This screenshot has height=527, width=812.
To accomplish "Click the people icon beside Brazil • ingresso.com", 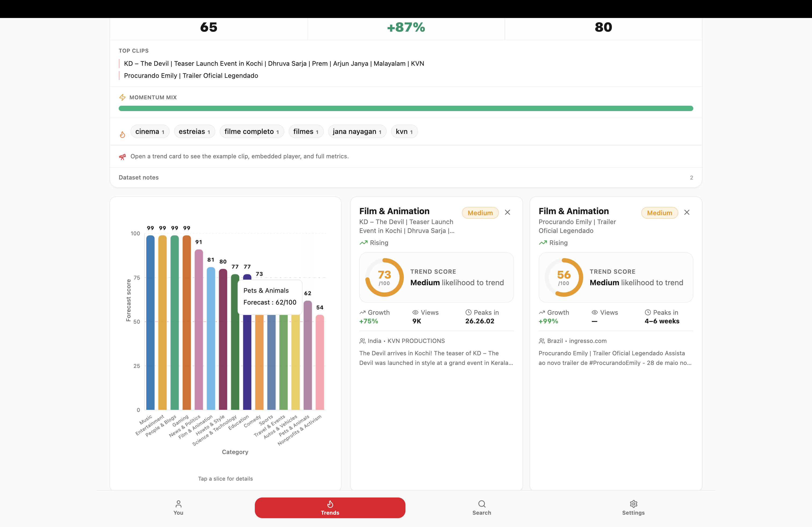I will point(542,341).
